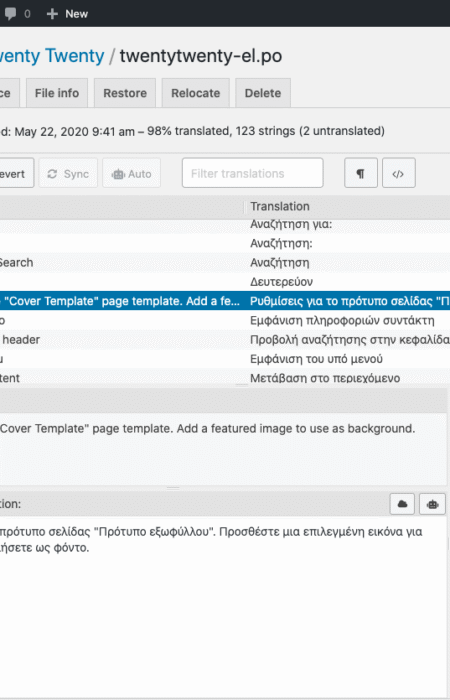Toggle invisible characters pilcrow button

coord(361,173)
